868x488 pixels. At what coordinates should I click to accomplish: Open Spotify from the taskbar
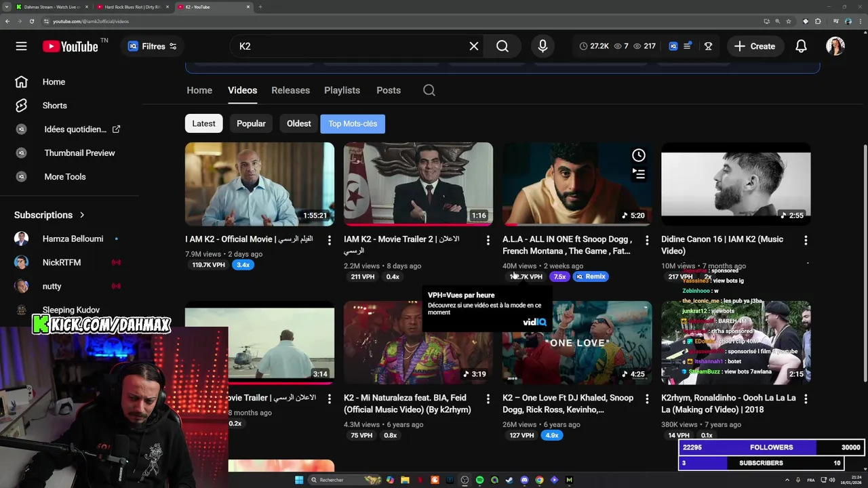pos(479,480)
